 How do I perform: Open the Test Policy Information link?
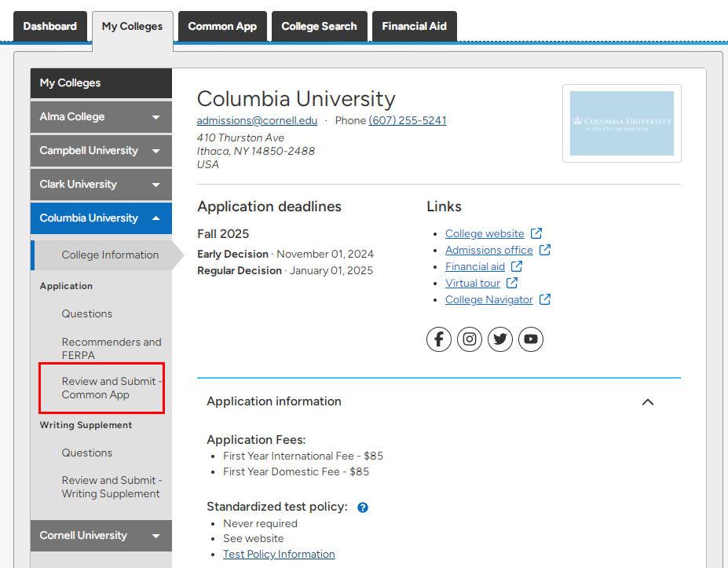pos(279,554)
